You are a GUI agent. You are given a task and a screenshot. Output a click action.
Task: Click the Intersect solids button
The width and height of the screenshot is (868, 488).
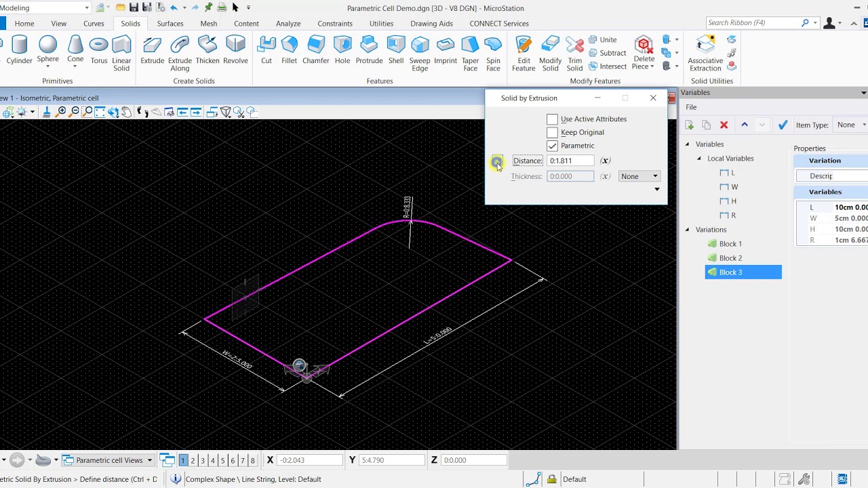coord(607,66)
